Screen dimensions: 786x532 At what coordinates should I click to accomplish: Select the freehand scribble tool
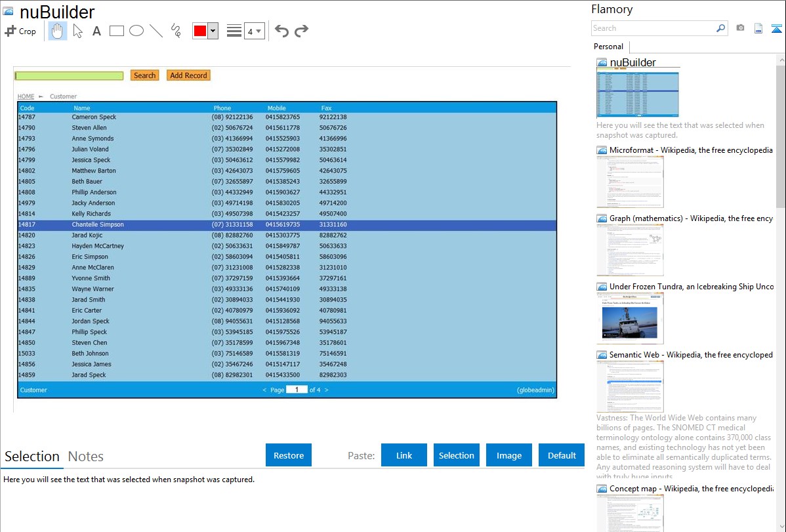(176, 31)
